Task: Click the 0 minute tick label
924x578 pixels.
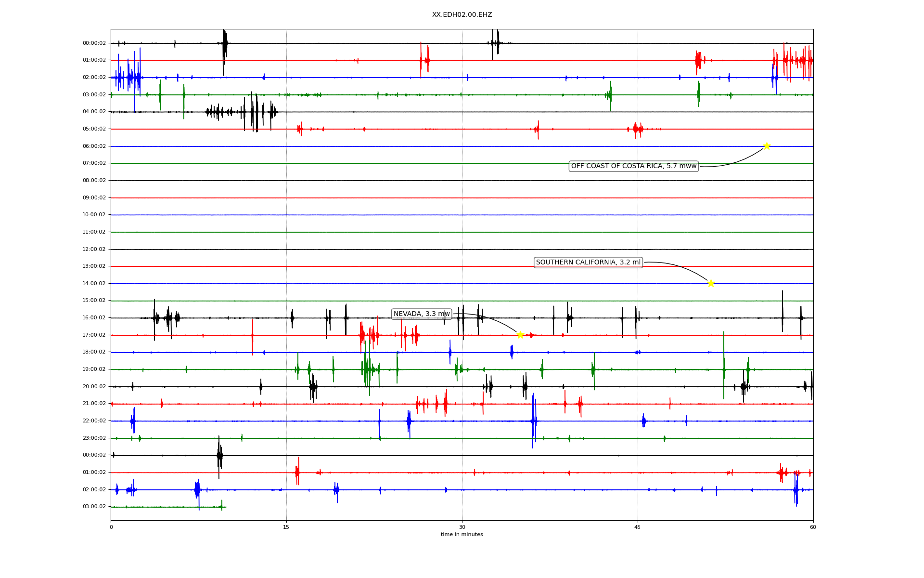Action: tap(111, 527)
